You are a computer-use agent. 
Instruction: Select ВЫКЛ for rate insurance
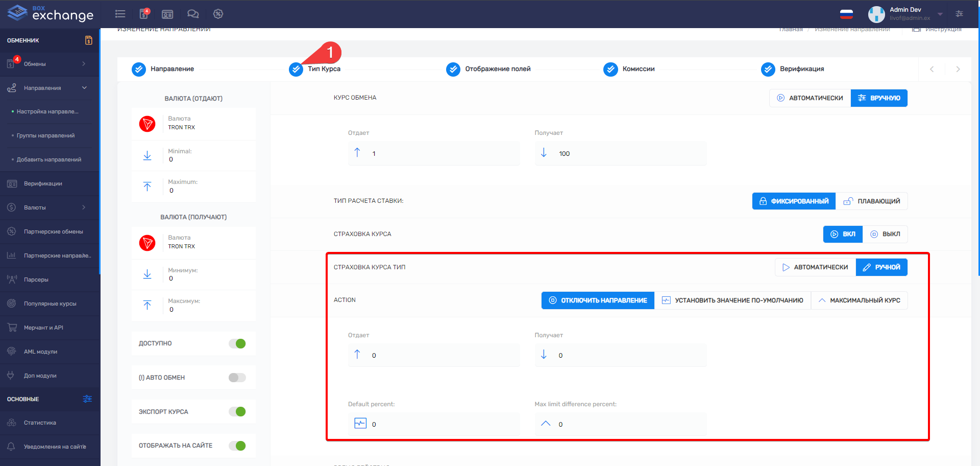[x=885, y=234]
